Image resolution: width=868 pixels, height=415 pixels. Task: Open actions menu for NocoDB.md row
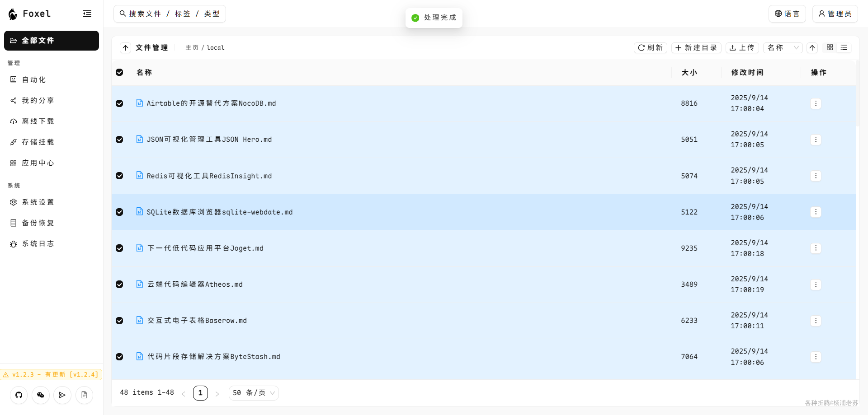(x=816, y=103)
